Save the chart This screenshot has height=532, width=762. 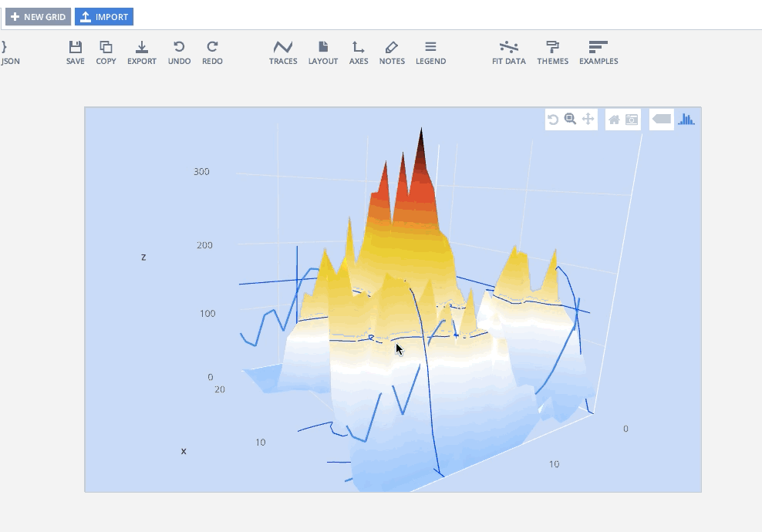point(75,51)
